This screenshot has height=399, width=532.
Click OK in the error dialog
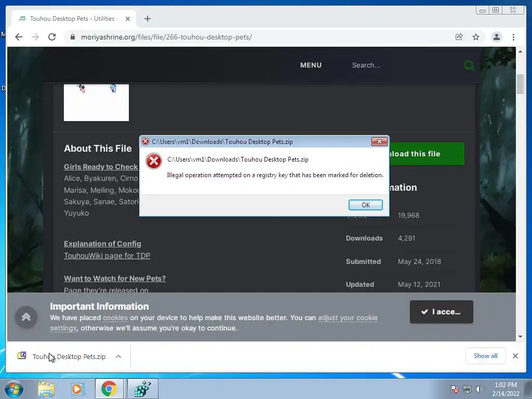click(365, 205)
